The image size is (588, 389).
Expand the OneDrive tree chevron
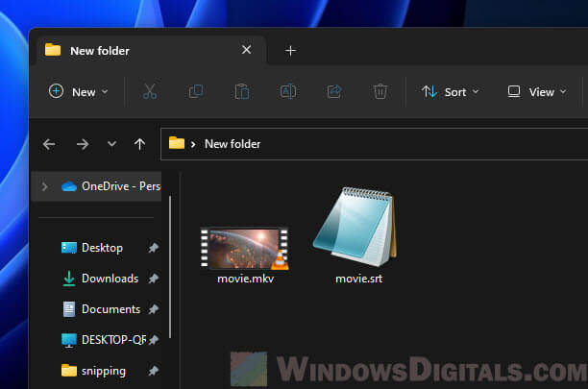[44, 186]
